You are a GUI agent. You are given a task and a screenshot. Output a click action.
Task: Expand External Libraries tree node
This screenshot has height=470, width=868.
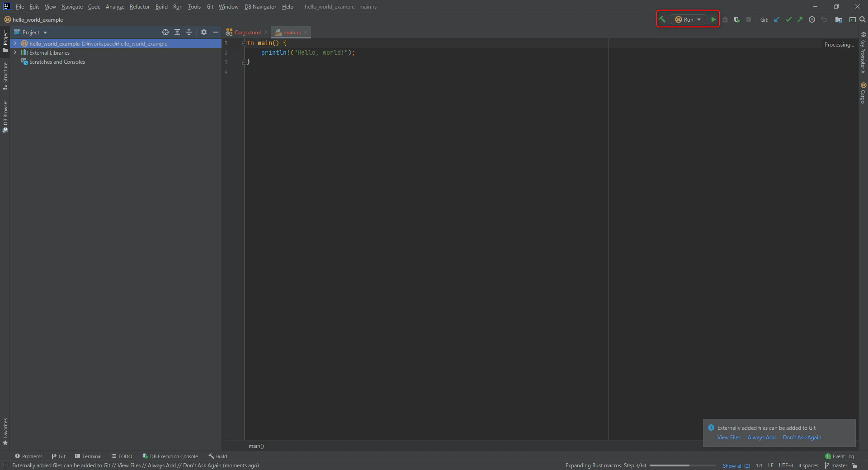15,52
